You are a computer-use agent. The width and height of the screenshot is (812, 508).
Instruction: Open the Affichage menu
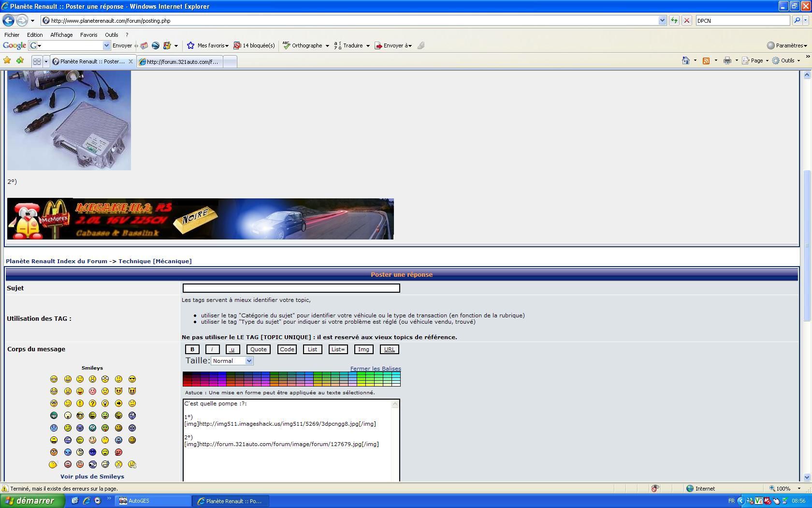point(61,35)
